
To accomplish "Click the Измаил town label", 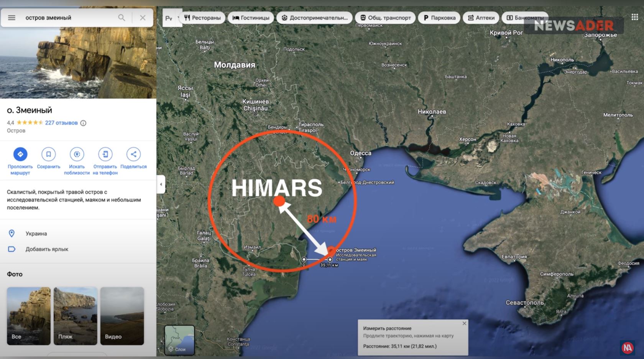I will tap(252, 247).
